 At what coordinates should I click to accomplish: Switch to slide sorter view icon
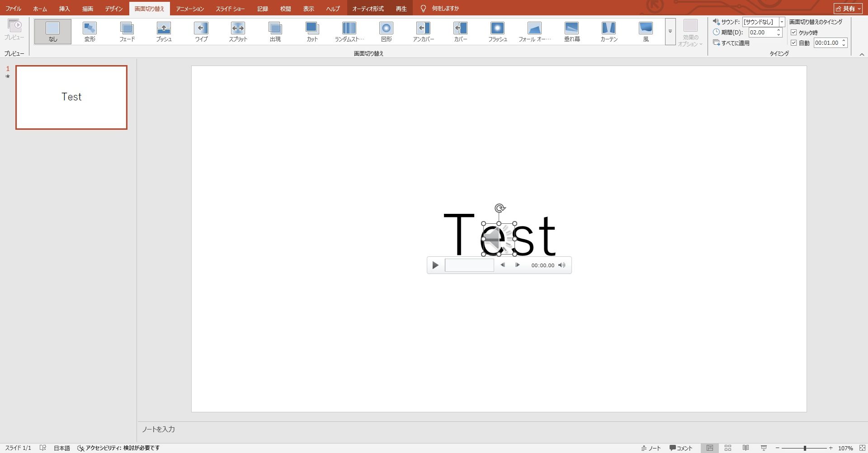pos(728,448)
